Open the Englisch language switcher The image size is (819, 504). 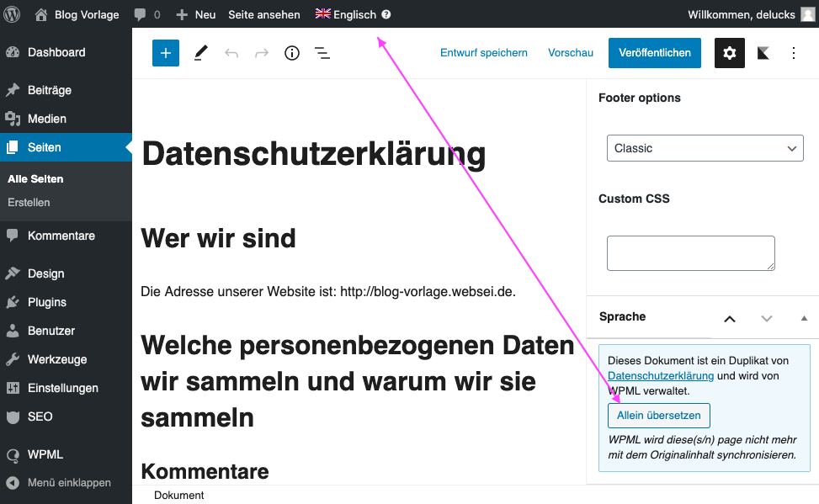click(346, 14)
